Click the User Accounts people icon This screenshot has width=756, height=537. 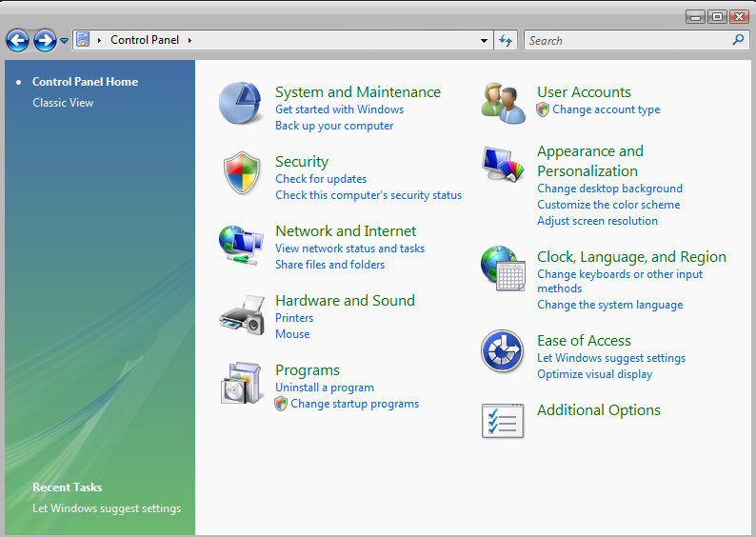(504, 103)
